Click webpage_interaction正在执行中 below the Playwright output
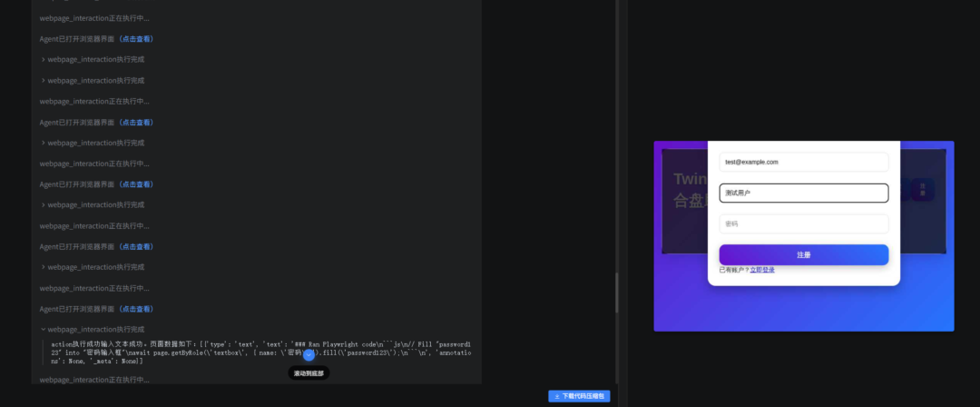 94,380
